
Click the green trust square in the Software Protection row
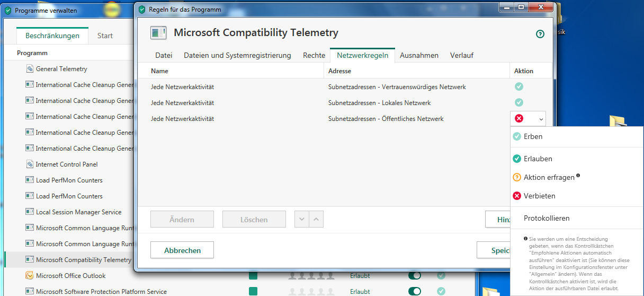point(253,292)
